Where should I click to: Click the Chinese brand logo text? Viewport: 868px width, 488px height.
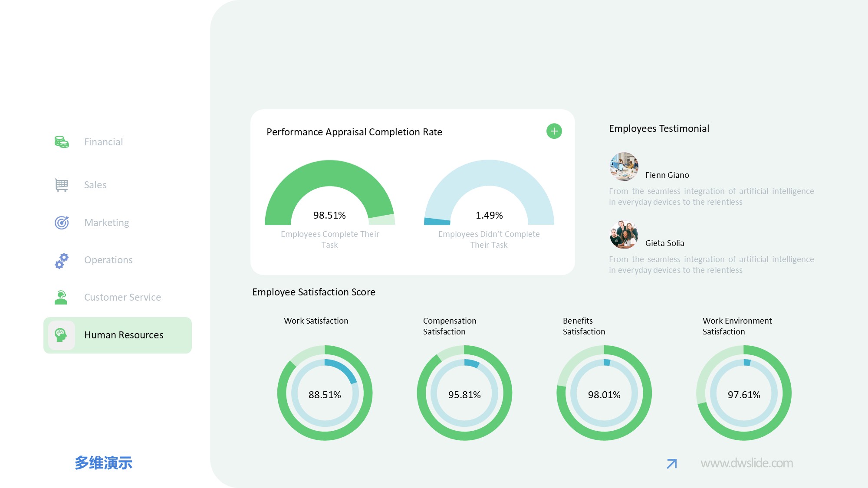coord(103,463)
